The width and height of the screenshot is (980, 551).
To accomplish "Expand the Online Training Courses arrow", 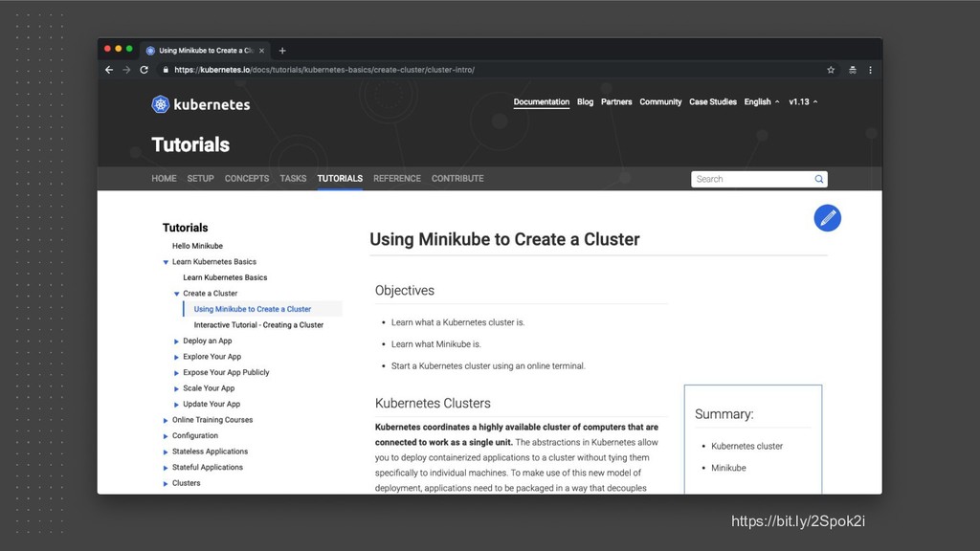I will 166,421.
